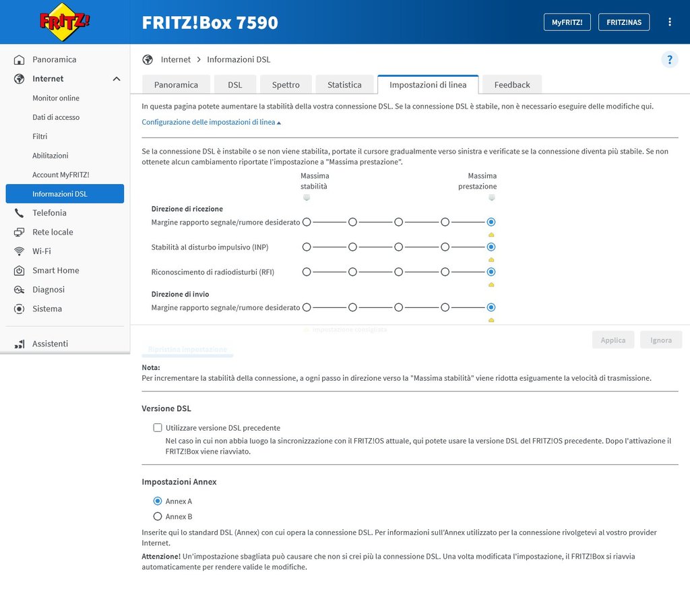Open the Spettro tab
Image resolution: width=690 pixels, height=616 pixels.
coord(286,84)
